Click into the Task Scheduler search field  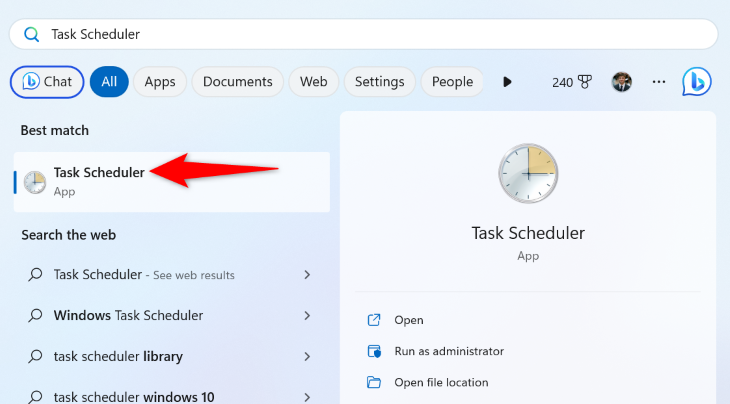[x=380, y=34]
